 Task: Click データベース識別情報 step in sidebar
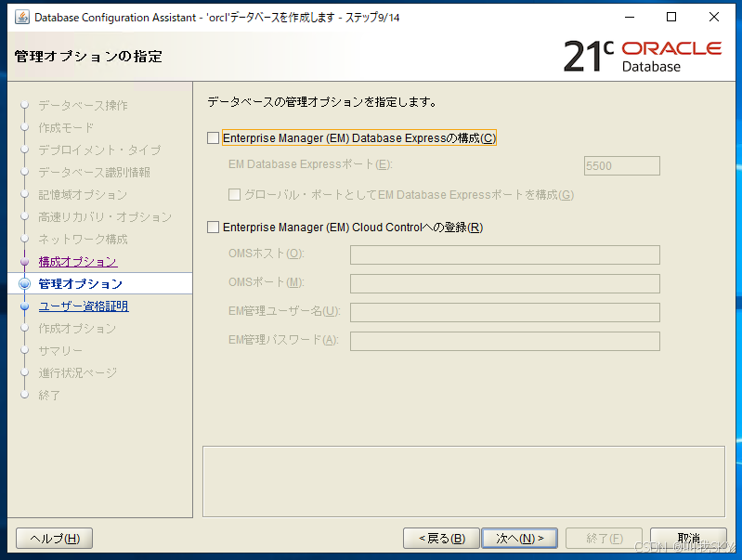point(94,172)
